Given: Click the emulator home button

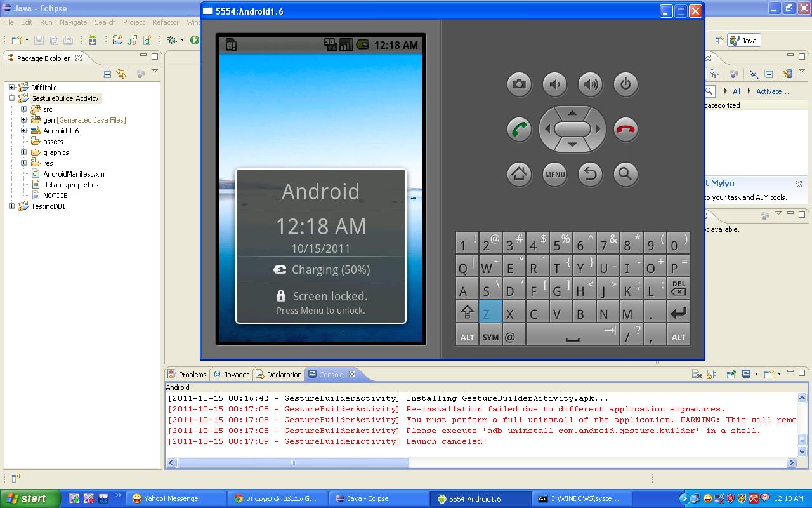Looking at the screenshot, I should click(519, 174).
